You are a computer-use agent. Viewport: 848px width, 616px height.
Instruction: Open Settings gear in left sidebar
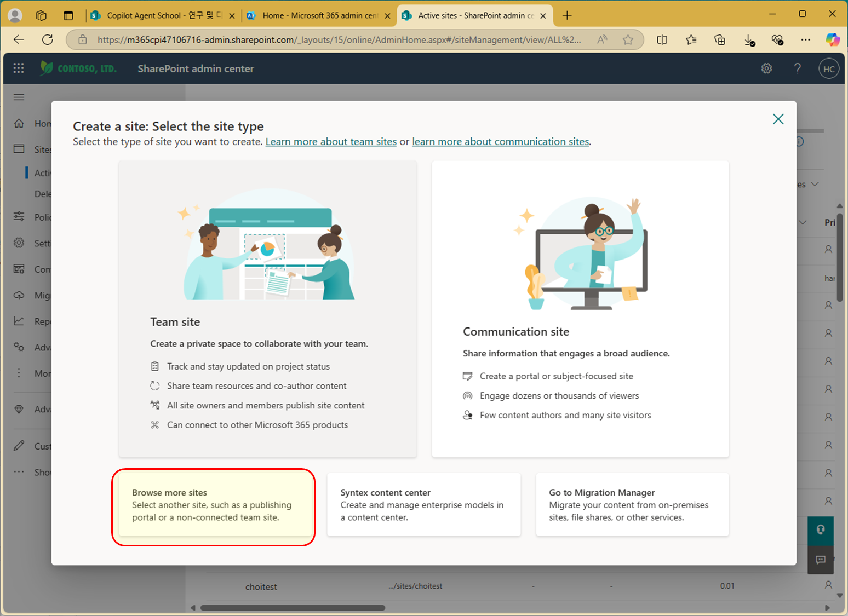(19, 243)
